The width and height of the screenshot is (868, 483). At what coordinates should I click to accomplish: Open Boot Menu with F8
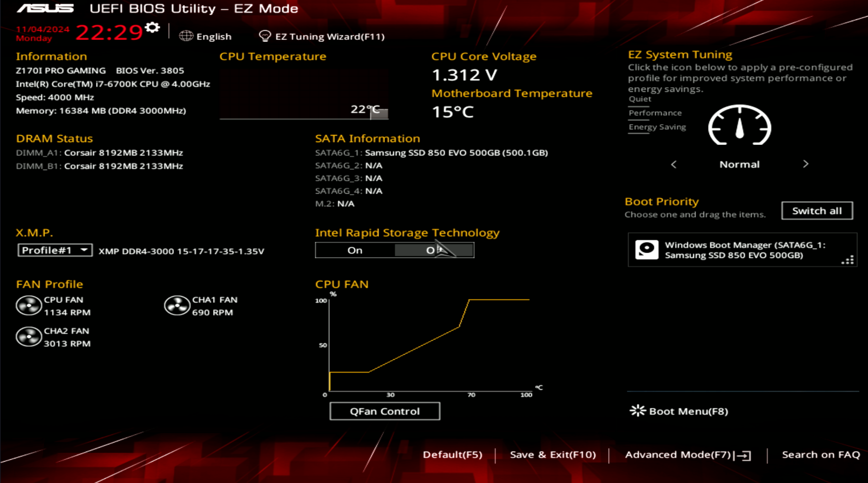677,411
